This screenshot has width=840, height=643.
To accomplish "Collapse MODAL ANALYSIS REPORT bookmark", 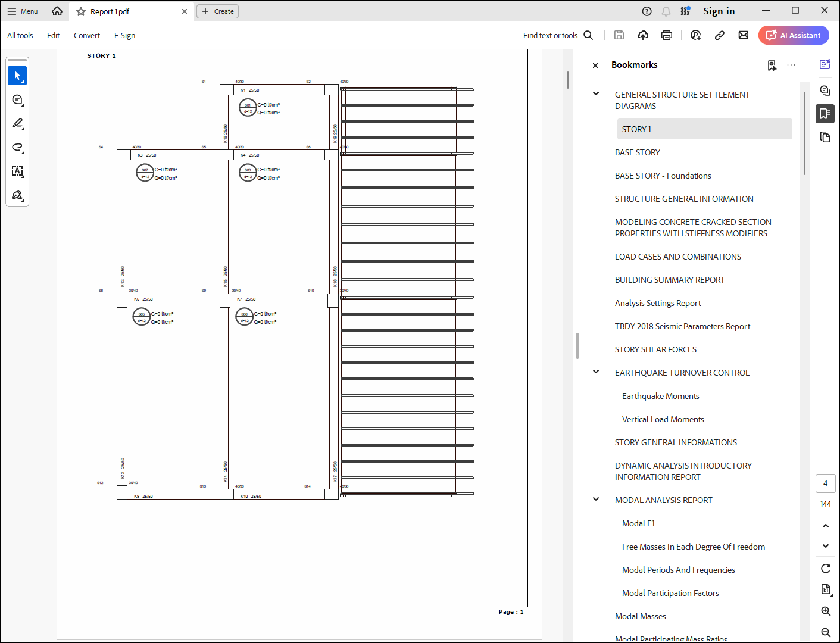I will pos(596,500).
